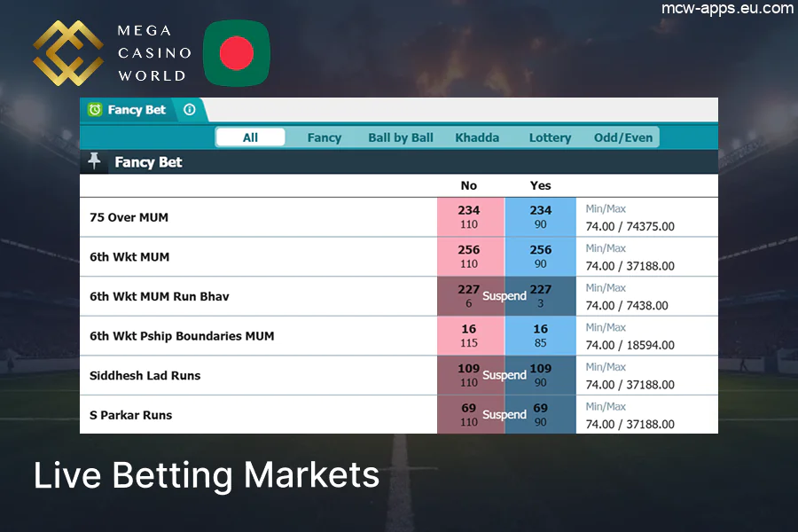Click S Parkar Runs limit 74.00 / 37188.00
The width and height of the screenshot is (798, 532).
click(x=630, y=424)
